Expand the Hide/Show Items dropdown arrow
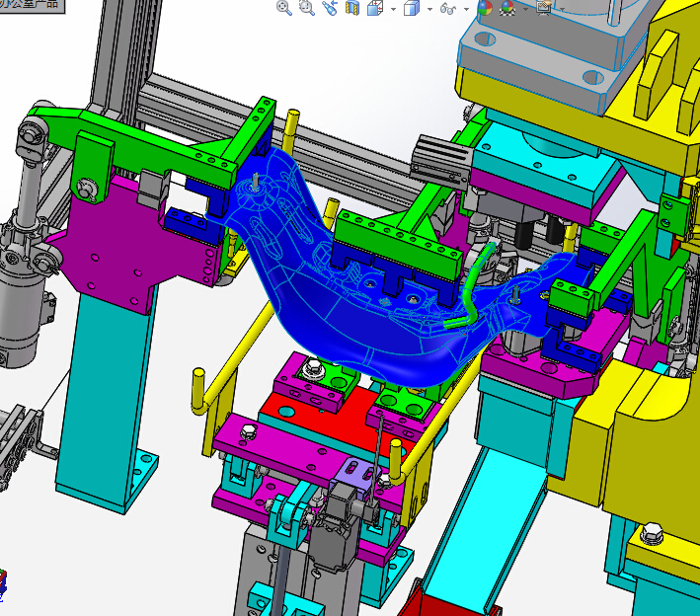The width and height of the screenshot is (700, 616). coord(466,9)
